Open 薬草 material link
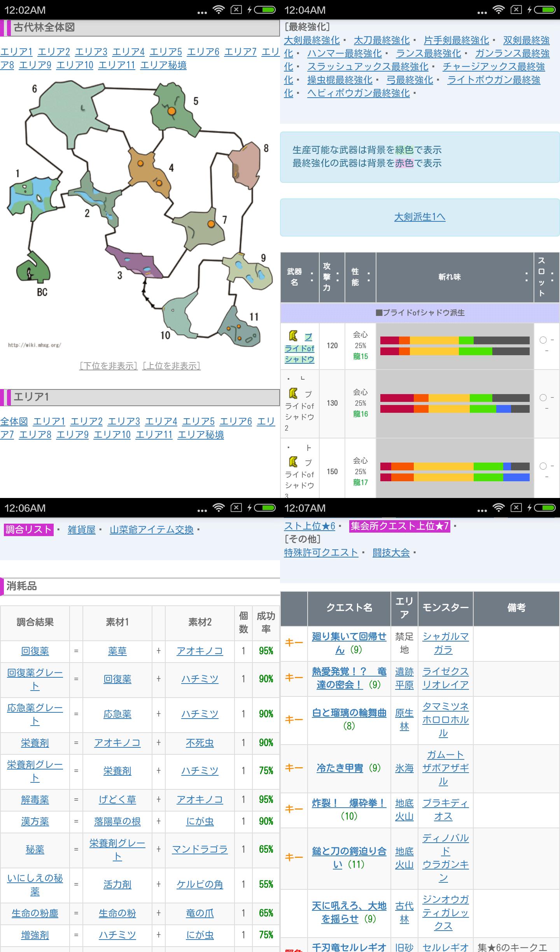The width and height of the screenshot is (560, 952). [117, 651]
